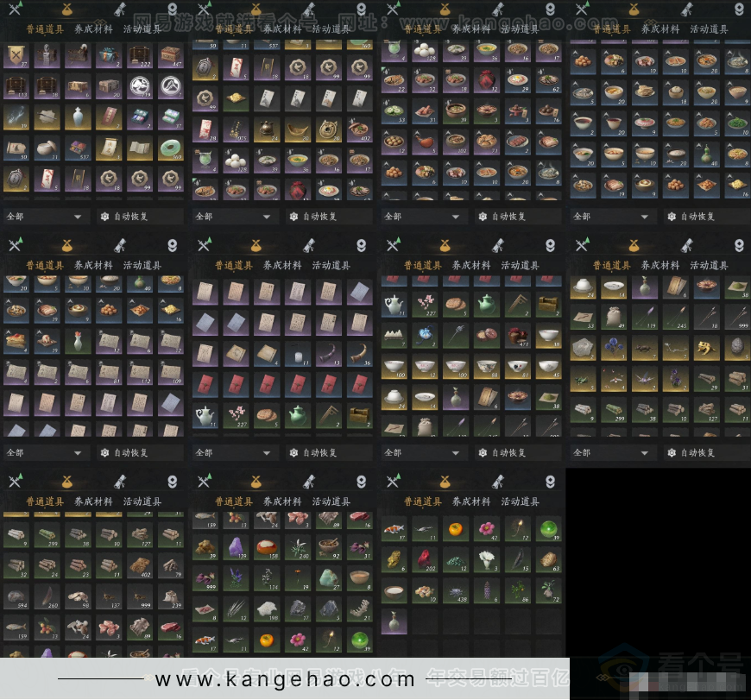751x700 pixels.
Task: Select 普通道具 tab in the purple crystal panel
Action: pyautogui.click(x=234, y=501)
